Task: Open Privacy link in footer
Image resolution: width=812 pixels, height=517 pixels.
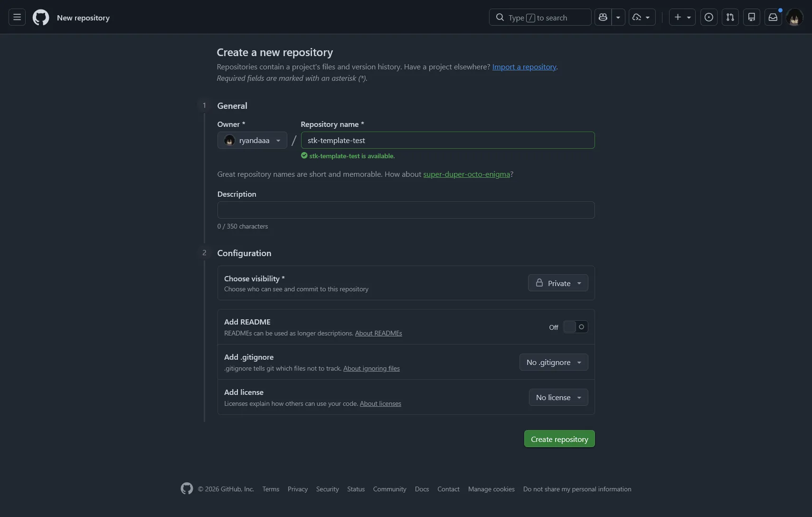Action: click(298, 489)
